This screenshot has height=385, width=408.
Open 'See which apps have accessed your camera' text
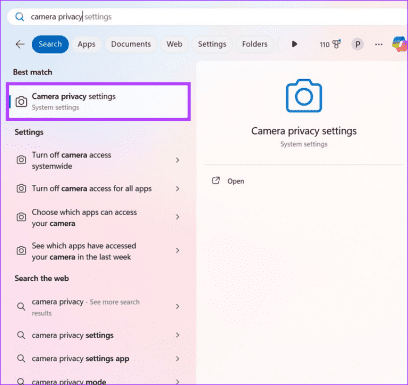[x=84, y=251]
